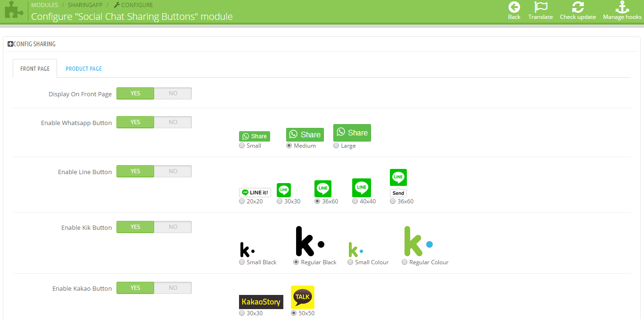Select the Small WhatsApp radio button

[x=242, y=145]
